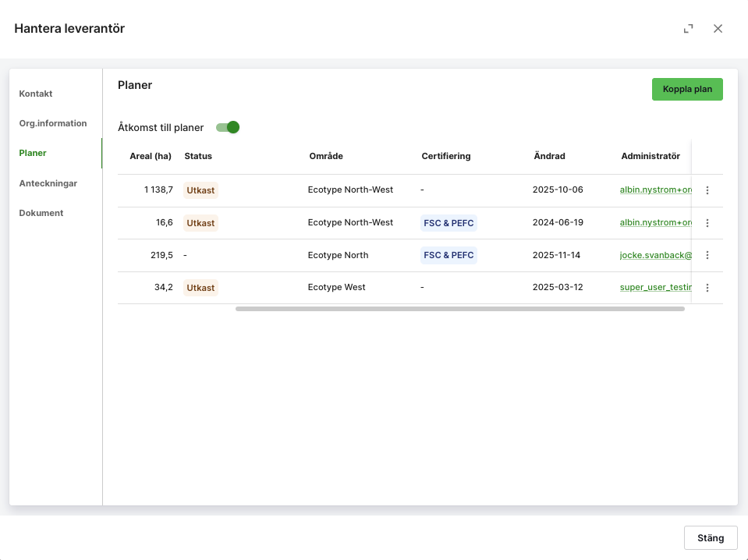Select the Anteckningar tab
This screenshot has width=748, height=560.
(48, 183)
